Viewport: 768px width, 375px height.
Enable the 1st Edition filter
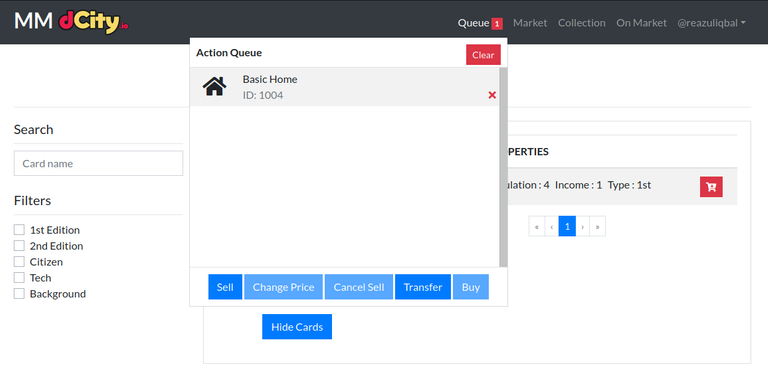19,230
